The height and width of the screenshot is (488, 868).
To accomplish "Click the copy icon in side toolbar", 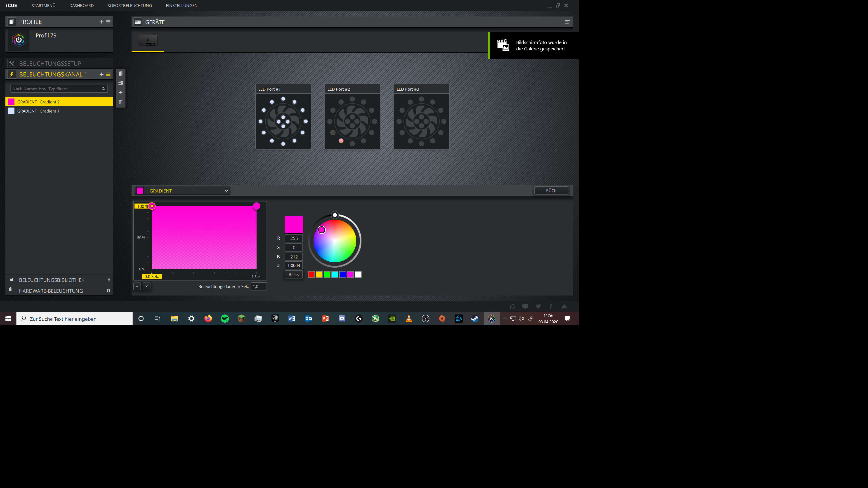I will (x=120, y=74).
